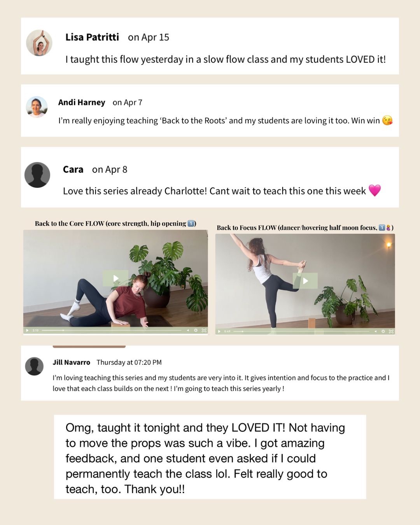Open Lisa Patritti's name link
The image size is (420, 525).
point(92,37)
